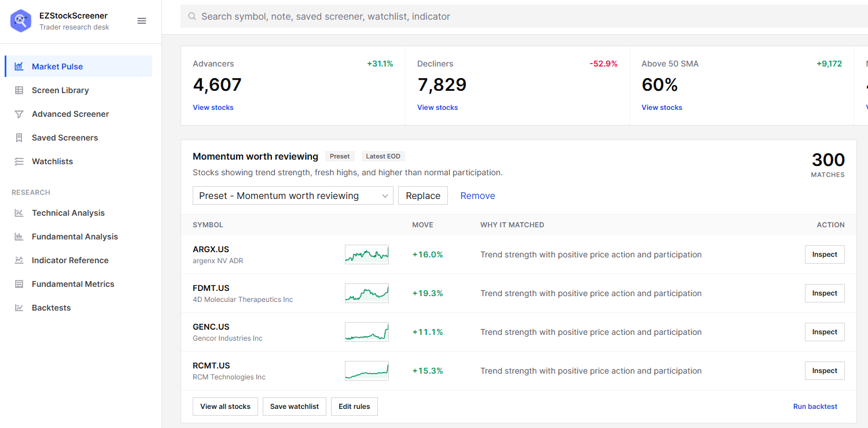This screenshot has height=428, width=868.
Task: View stocks under Advancers
Action: 213,108
